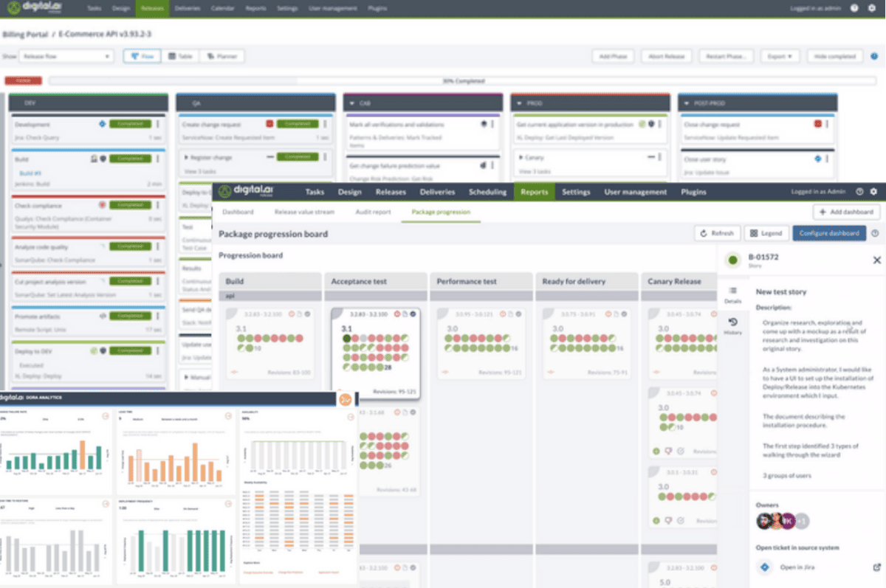Select the Dashboard tab
886x588 pixels.
pyautogui.click(x=238, y=212)
